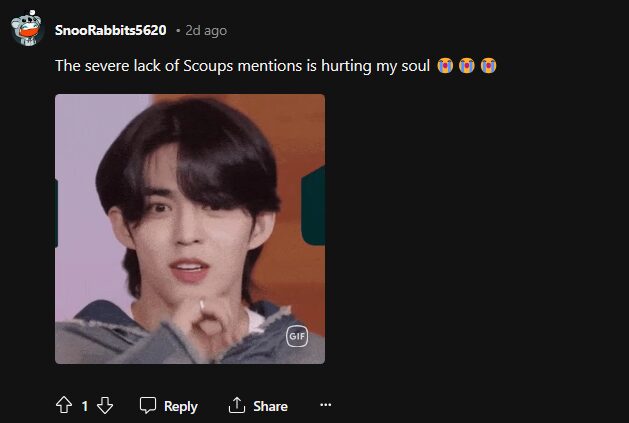Upvote the SnooRabbits5620 comment

coord(64,405)
